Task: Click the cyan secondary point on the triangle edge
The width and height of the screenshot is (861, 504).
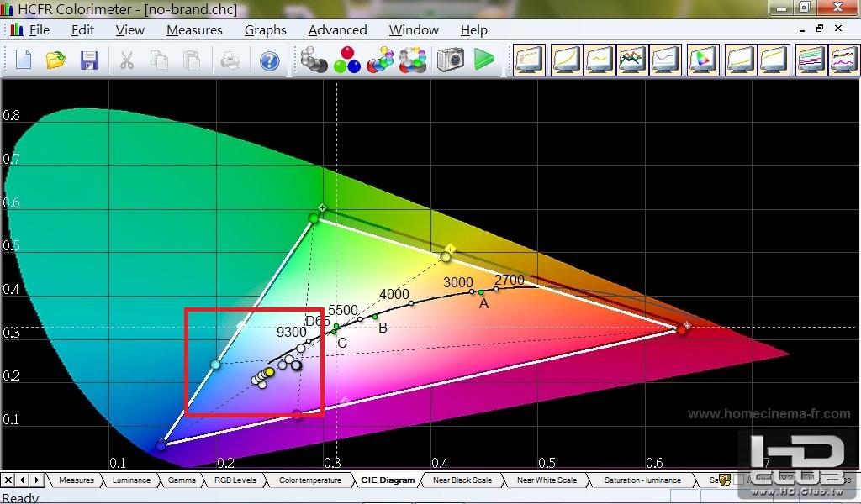Action: tap(215, 365)
